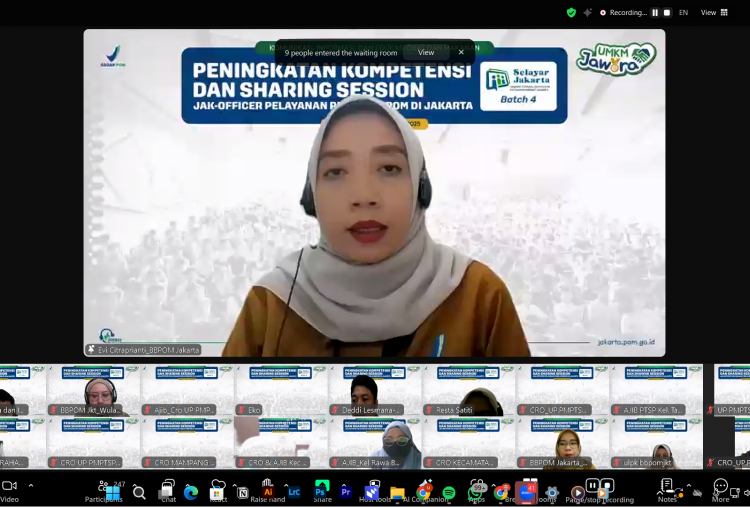Select the CRO & AJIB Kec participant thumbnail

(281, 443)
